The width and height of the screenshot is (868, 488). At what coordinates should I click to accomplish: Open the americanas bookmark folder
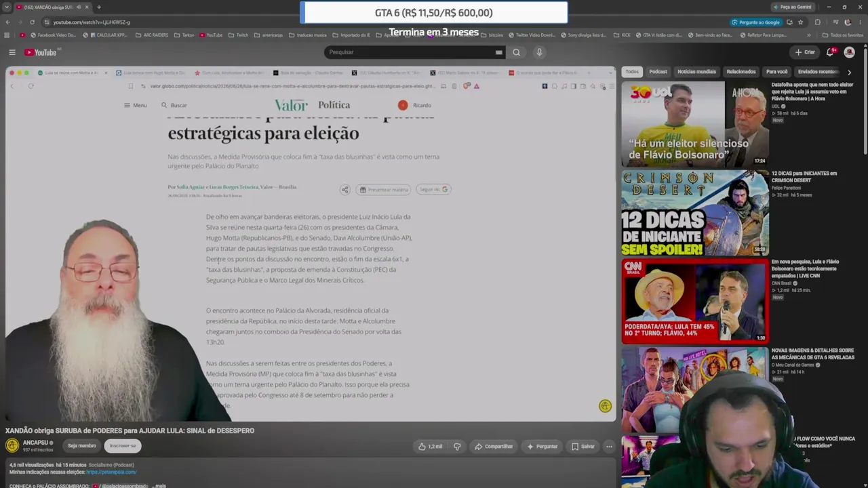269,35
